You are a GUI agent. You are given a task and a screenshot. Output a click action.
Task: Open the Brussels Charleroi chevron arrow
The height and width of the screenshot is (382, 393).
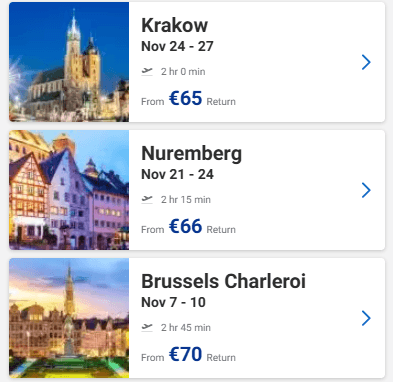click(366, 318)
